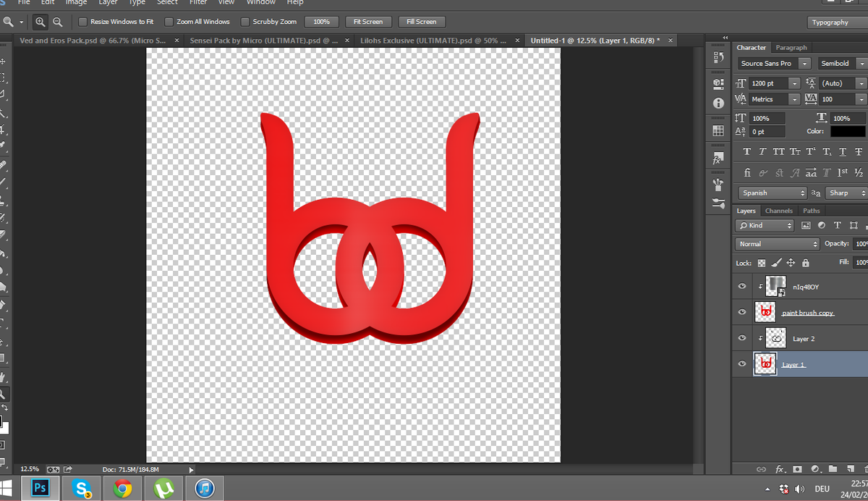
Task: Click the lock image pixels brush icon
Action: [x=776, y=263]
